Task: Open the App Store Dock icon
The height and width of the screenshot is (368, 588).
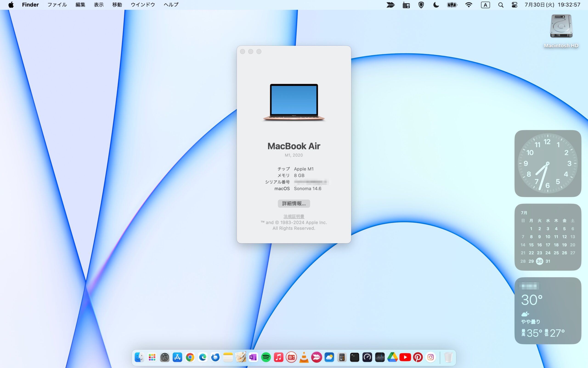Action: [x=177, y=357]
